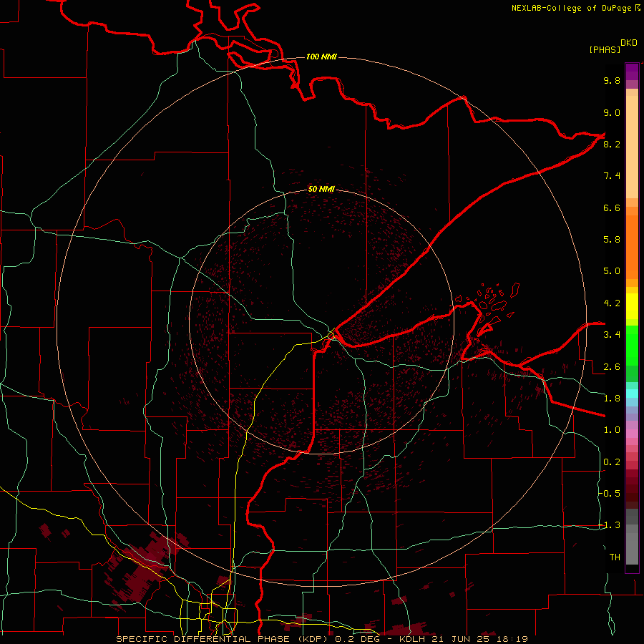Image resolution: width=644 pixels, height=644 pixels.
Task: Click the pink segment of the color bar
Action: pos(632,434)
